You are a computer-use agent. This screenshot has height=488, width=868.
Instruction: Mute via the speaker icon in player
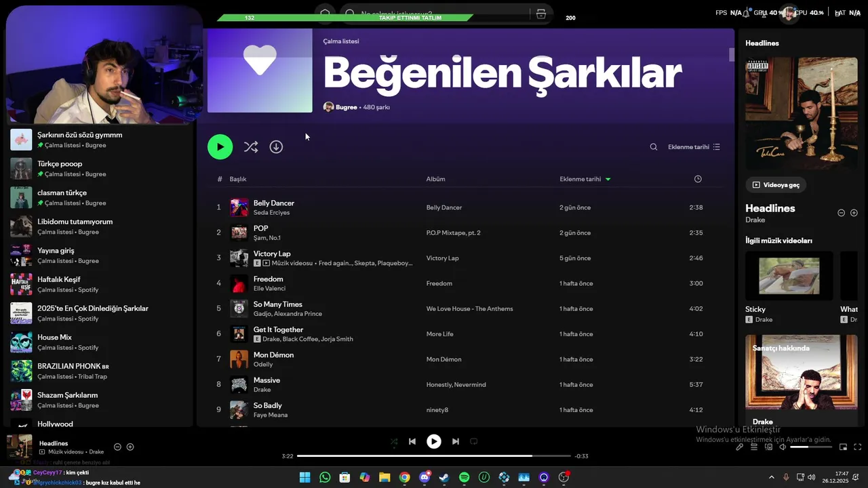[x=782, y=447]
